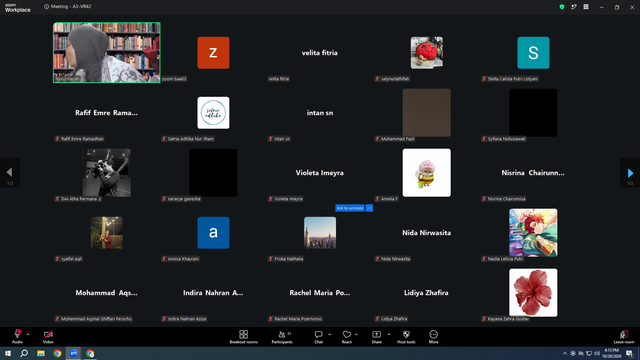The width and height of the screenshot is (640, 360).
Task: Open the blue three-dot menu beside Ask to unmute
Action: tap(369, 208)
